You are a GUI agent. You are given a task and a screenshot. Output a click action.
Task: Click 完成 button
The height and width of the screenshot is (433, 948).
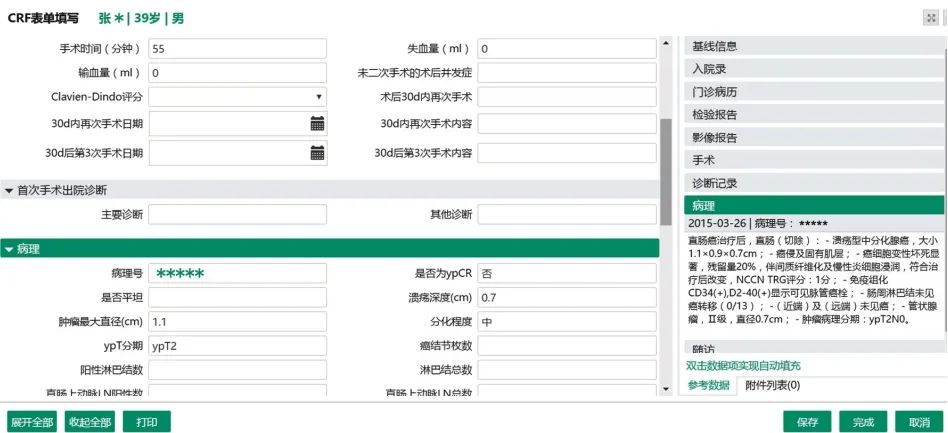pyautogui.click(x=863, y=422)
